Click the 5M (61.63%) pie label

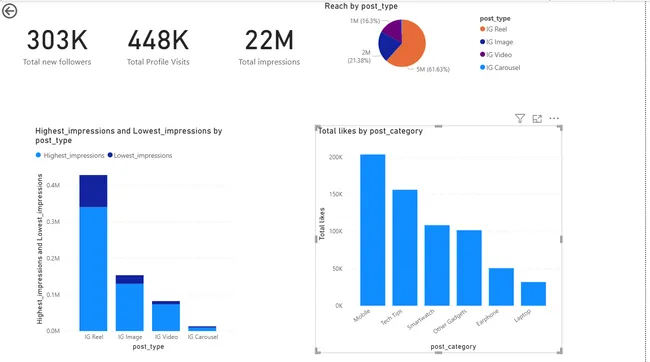pyautogui.click(x=433, y=69)
